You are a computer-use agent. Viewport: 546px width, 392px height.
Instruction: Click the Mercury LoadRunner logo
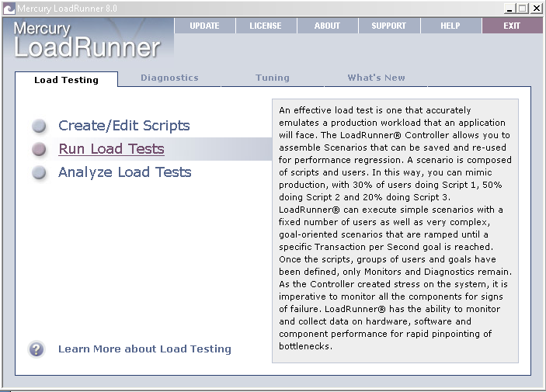click(87, 40)
